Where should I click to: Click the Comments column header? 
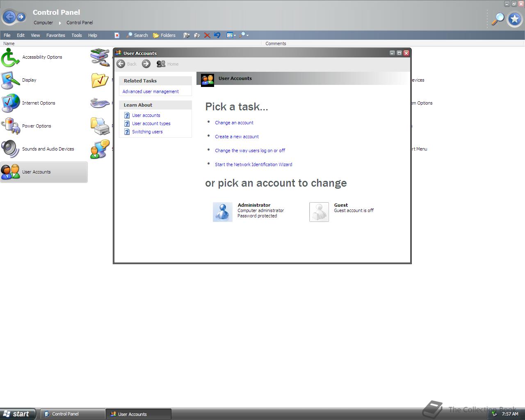[x=393, y=43]
